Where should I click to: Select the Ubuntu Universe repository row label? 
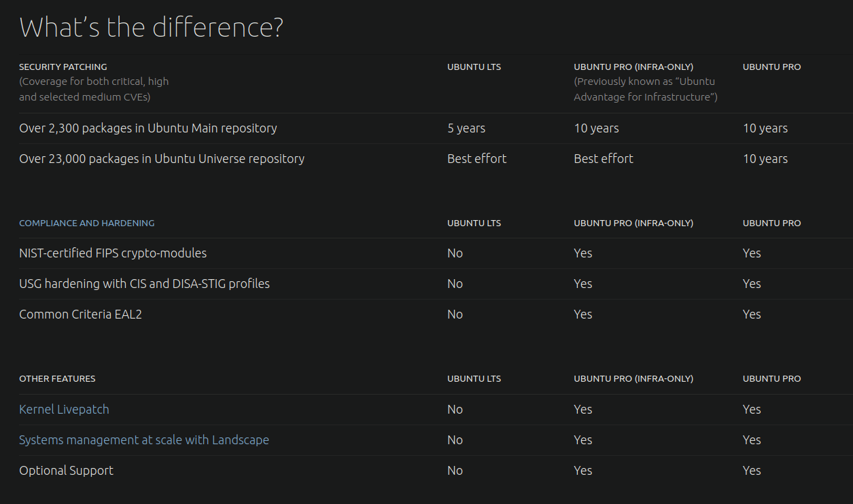point(162,159)
